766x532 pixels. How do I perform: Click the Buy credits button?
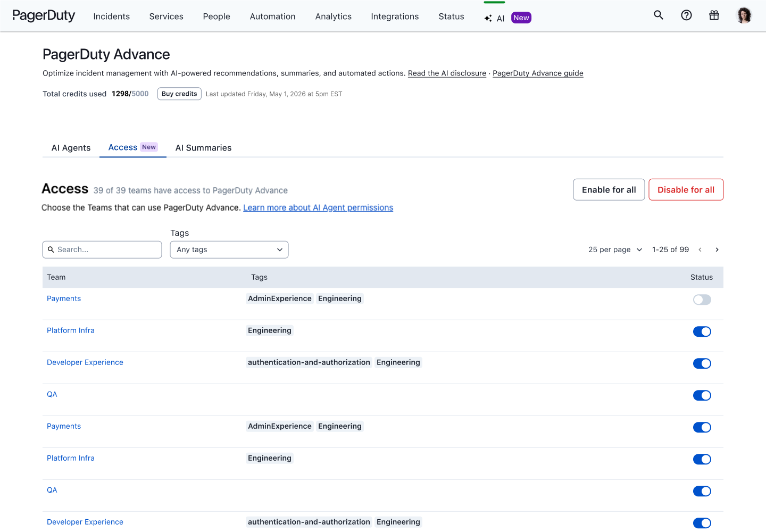point(179,94)
